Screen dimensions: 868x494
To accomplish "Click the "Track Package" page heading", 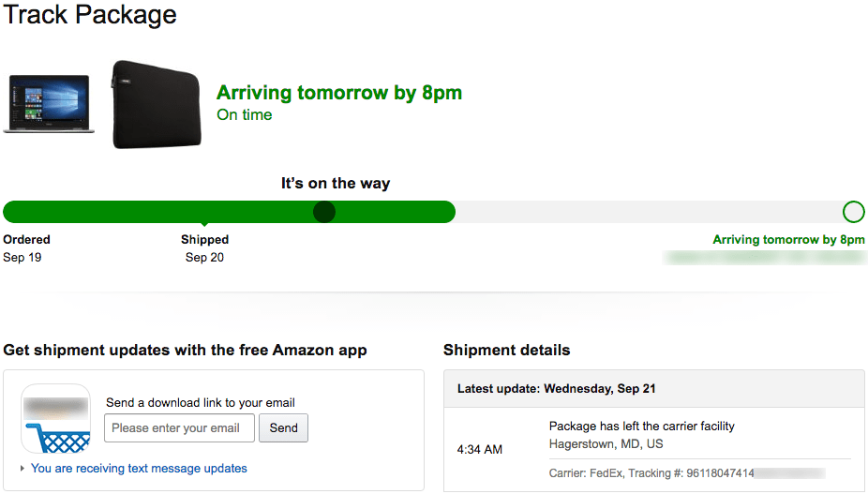I will 91,16.
